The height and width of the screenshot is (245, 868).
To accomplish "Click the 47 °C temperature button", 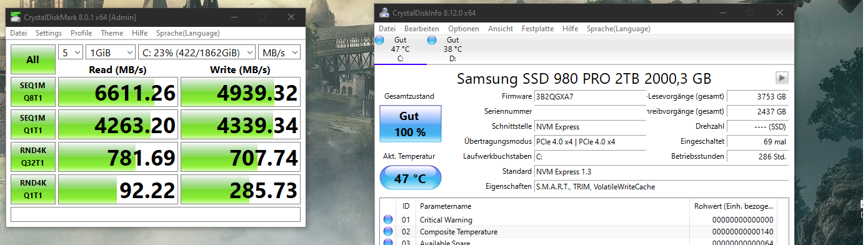I will 411,179.
